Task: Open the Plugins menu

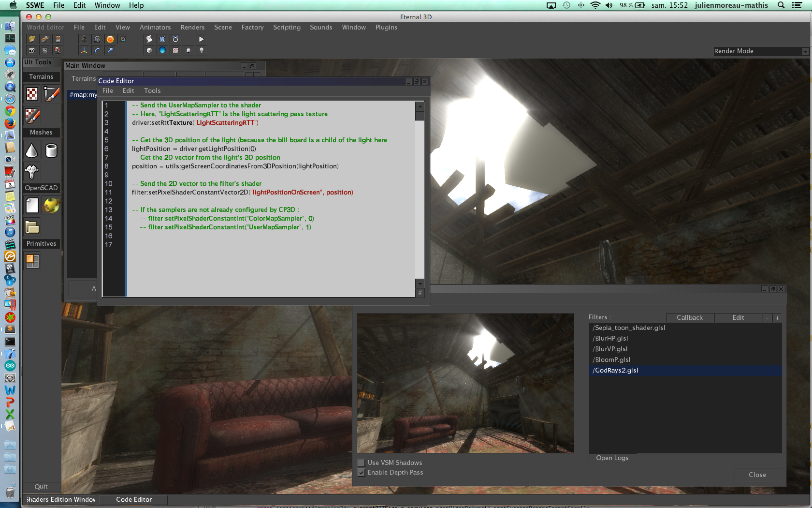Action: point(386,27)
